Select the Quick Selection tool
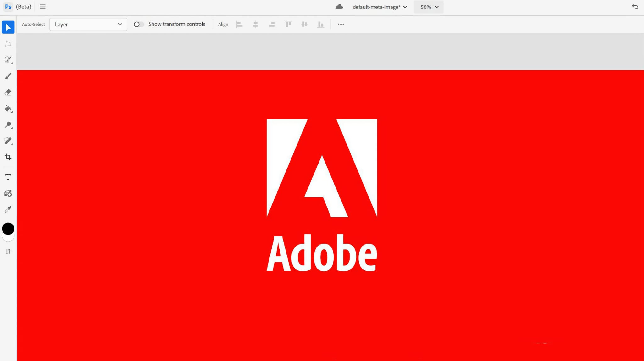Screen dimensions: 644x361 (x=8, y=60)
